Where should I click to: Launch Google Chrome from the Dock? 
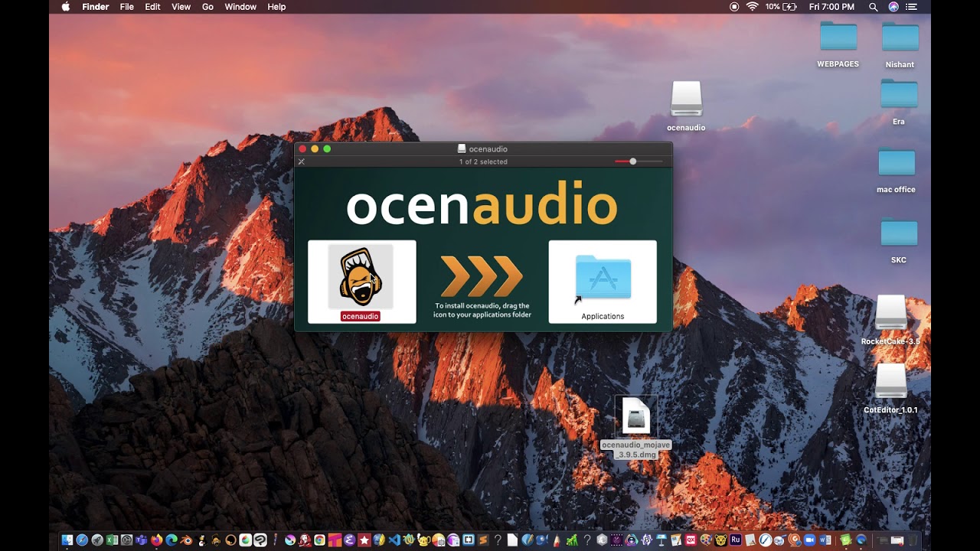click(319, 540)
